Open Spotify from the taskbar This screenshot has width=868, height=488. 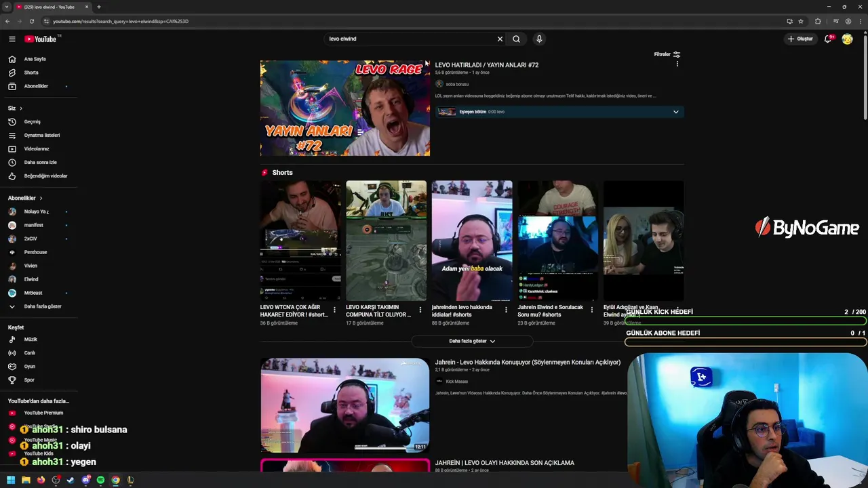(100, 480)
